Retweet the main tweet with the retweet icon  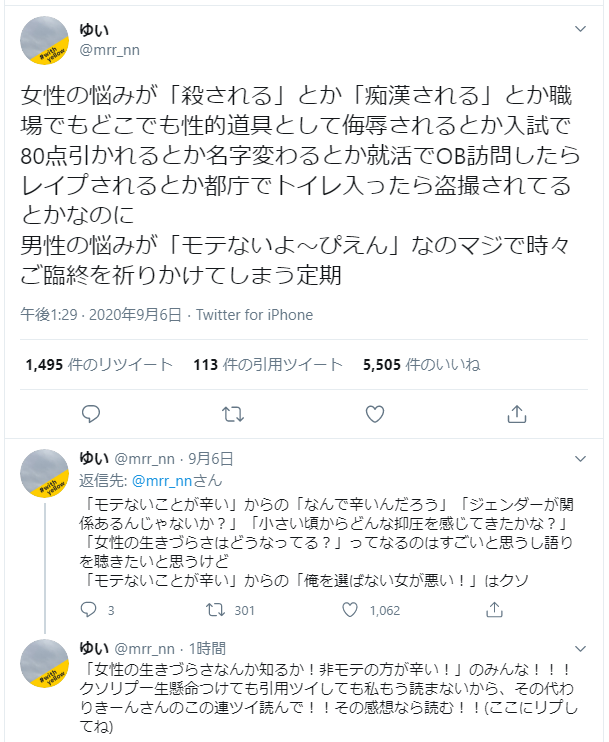click(x=233, y=415)
